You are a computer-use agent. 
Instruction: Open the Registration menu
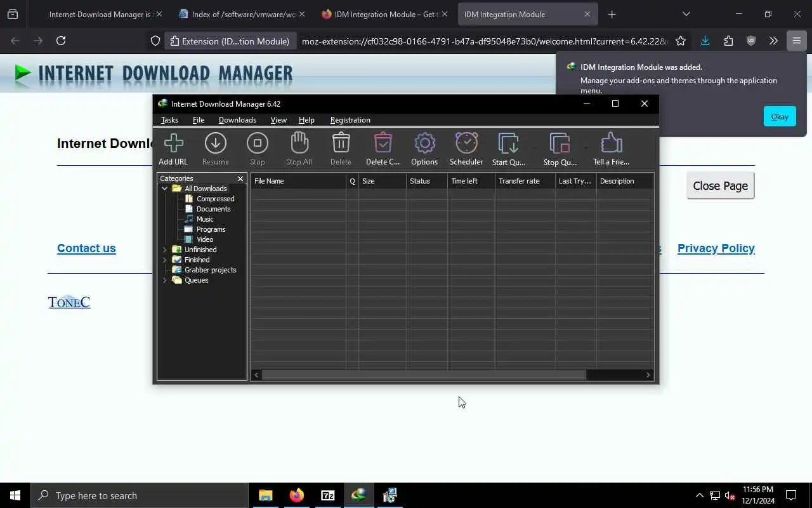[350, 120]
